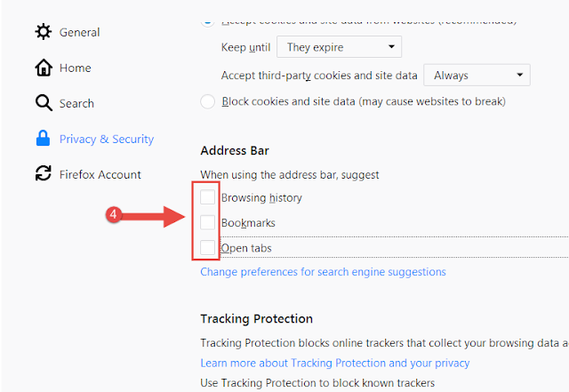This screenshot has width=569, height=392.
Task: Check the Bookmarks suggestion box
Action: click(207, 222)
